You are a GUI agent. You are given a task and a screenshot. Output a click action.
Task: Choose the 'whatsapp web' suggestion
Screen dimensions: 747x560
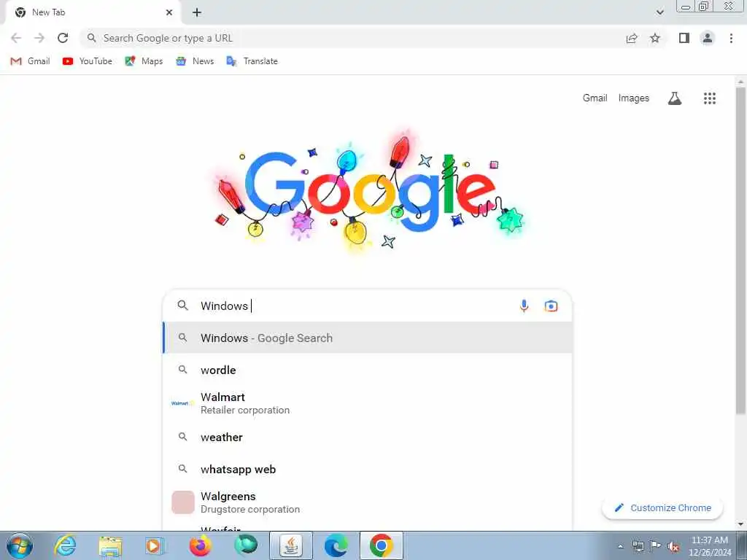click(368, 470)
